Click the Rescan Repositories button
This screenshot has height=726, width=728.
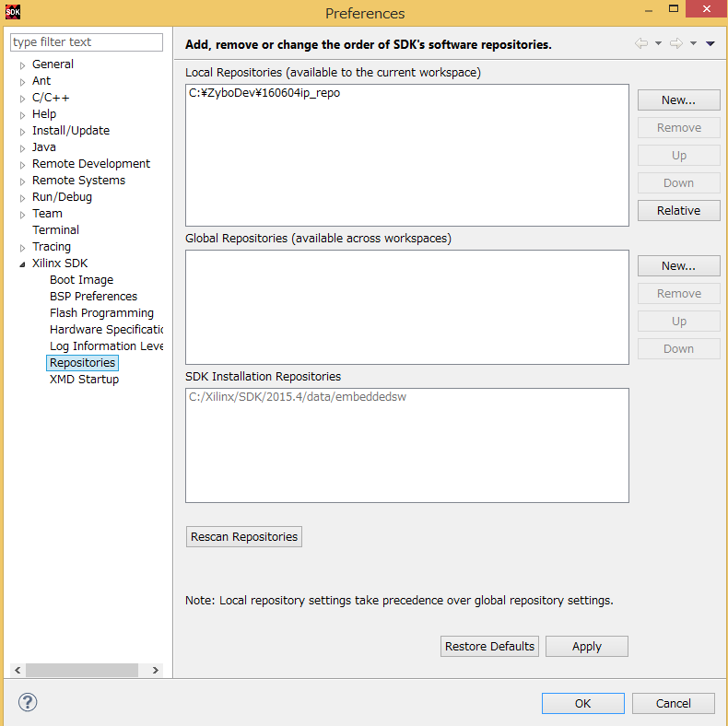(244, 536)
